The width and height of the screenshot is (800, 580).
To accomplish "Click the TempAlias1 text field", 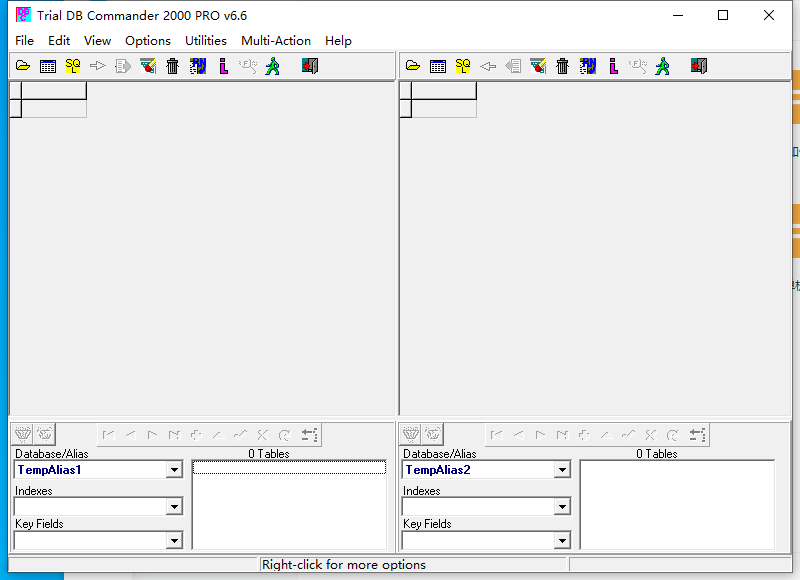I will click(x=90, y=470).
